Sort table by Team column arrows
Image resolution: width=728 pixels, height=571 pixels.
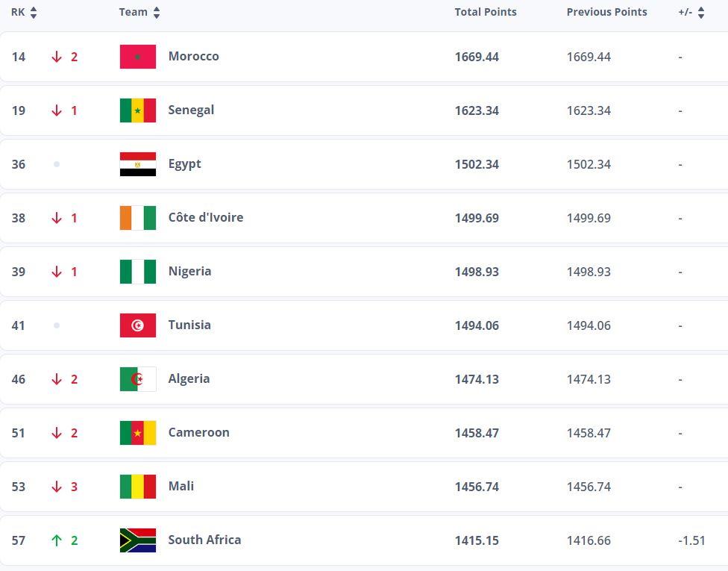click(x=157, y=13)
